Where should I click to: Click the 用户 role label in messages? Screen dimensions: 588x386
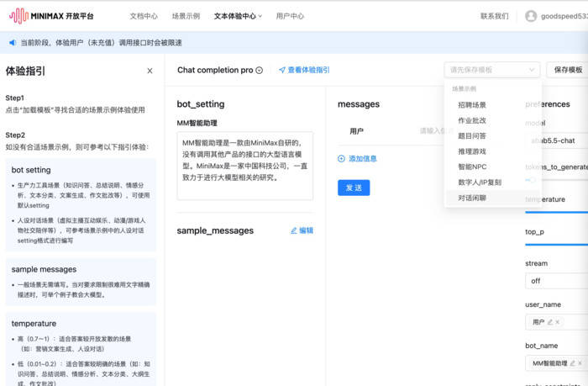coord(356,131)
